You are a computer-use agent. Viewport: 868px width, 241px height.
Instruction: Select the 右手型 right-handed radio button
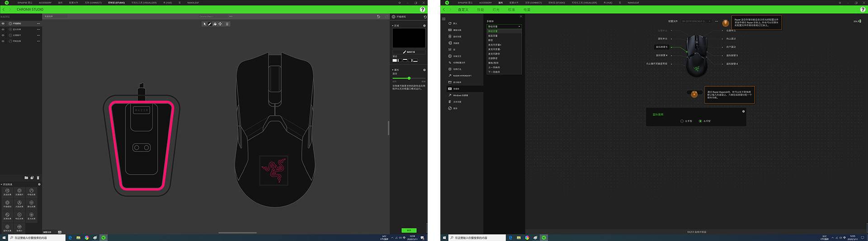[x=700, y=121]
